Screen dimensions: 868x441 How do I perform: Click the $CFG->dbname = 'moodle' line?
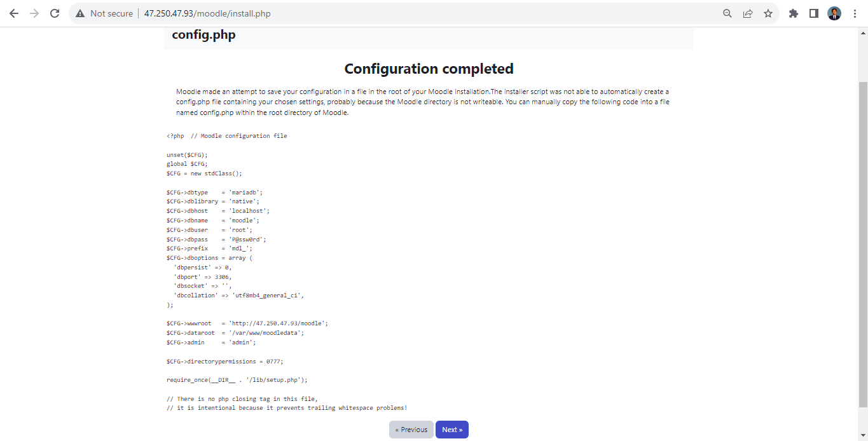(x=213, y=221)
